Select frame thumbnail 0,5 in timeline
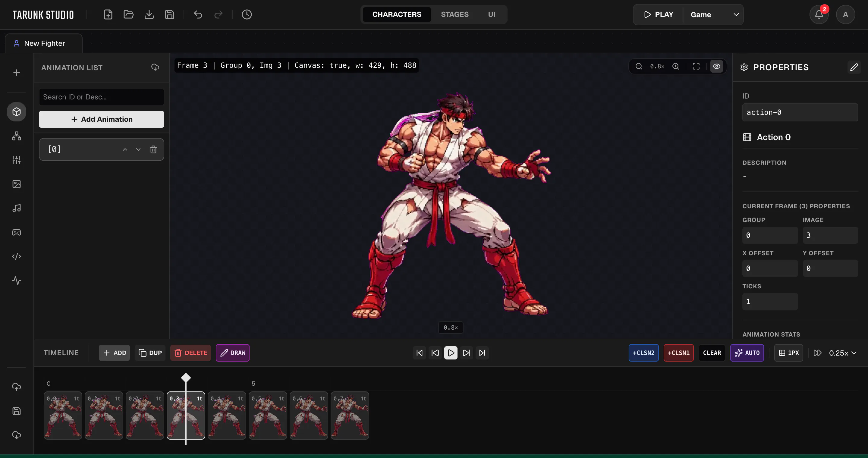Screen dimensions: 868x458 268,416
